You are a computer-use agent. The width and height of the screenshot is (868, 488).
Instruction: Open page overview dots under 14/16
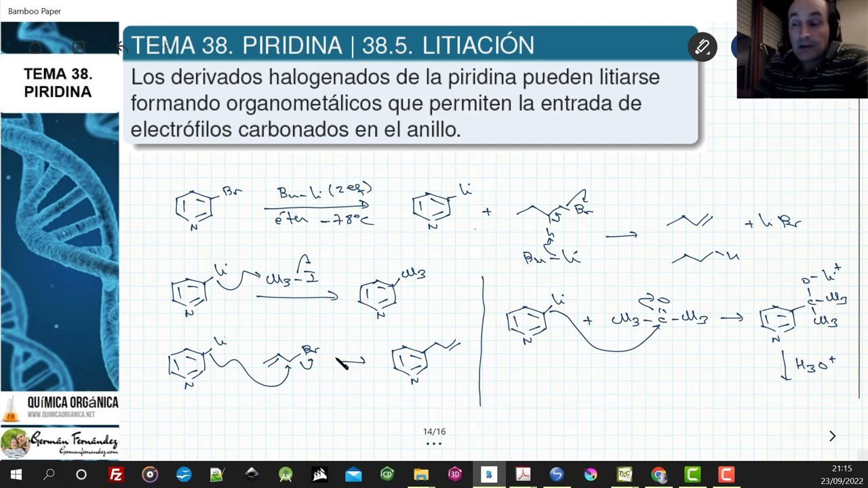(x=434, y=444)
